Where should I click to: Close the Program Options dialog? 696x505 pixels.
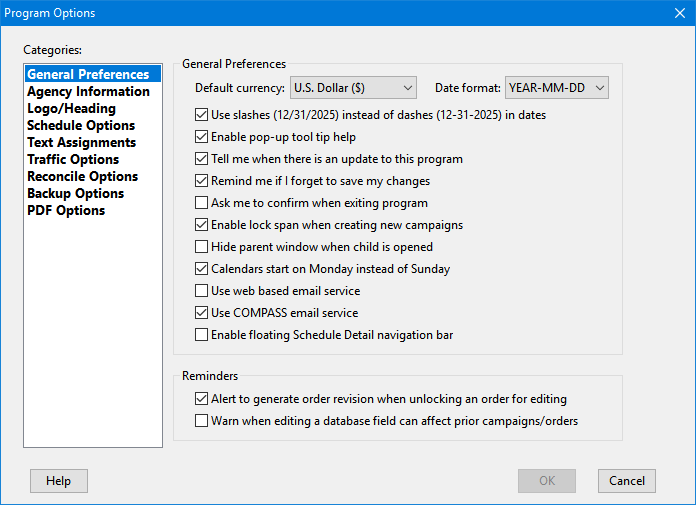680,13
